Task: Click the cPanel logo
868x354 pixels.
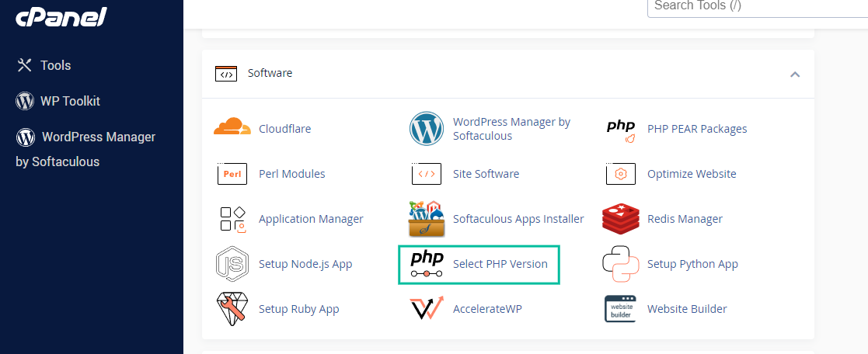Action: [61, 17]
